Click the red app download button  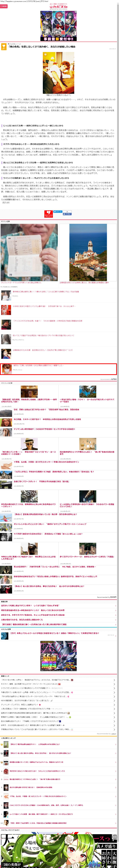(48, 214)
